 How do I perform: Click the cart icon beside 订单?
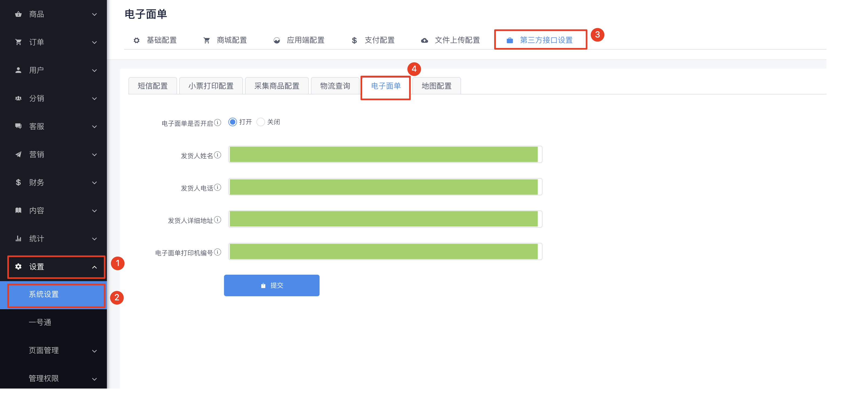pos(18,42)
